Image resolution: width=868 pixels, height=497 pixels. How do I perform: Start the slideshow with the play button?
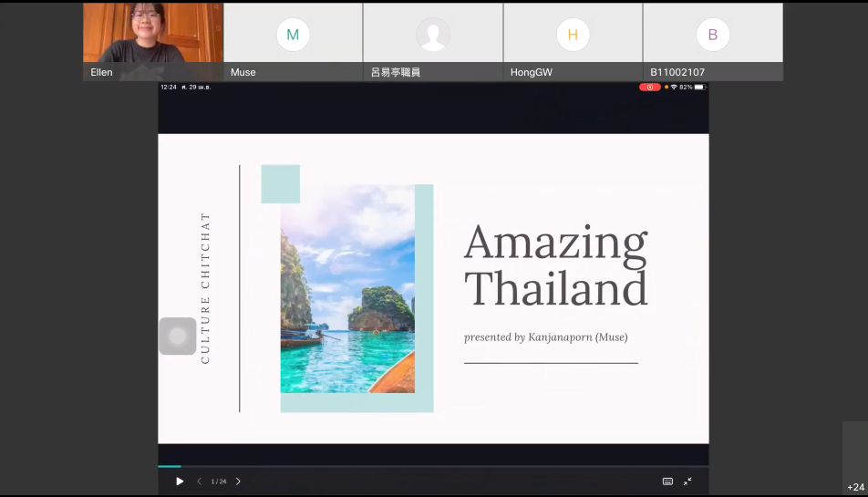point(180,481)
